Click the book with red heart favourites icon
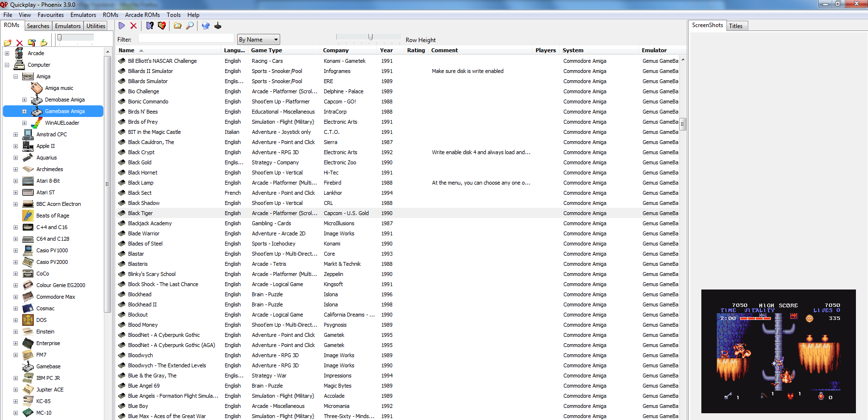The width and height of the screenshot is (868, 420). click(x=162, y=26)
